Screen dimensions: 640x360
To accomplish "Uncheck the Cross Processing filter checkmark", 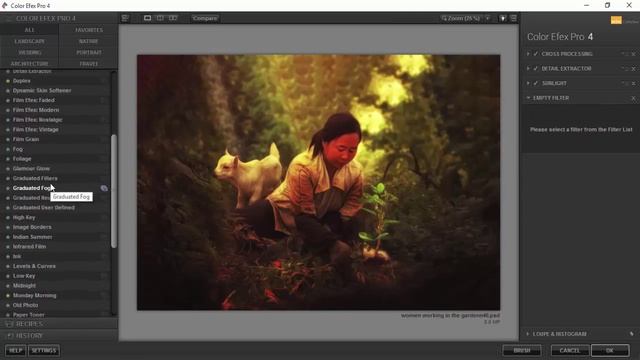I will (x=536, y=54).
